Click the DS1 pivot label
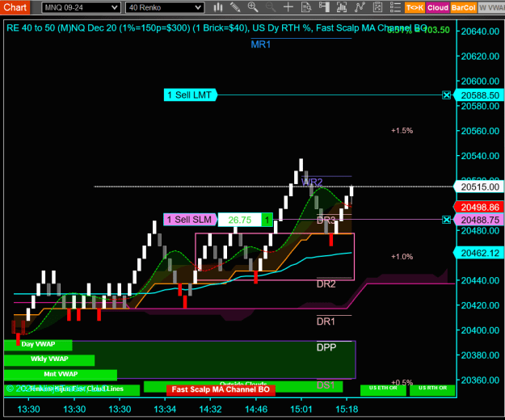This screenshot has width=505, height=420. pos(326,385)
